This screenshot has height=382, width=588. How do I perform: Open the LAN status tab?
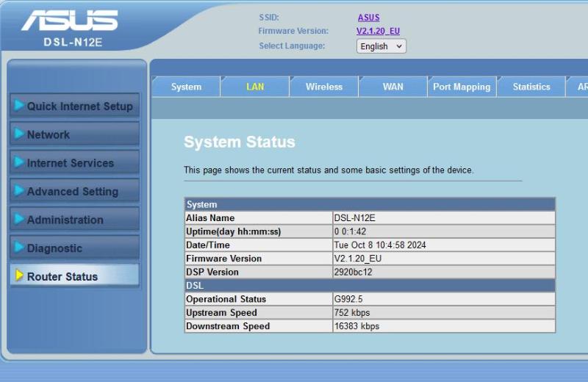(255, 87)
